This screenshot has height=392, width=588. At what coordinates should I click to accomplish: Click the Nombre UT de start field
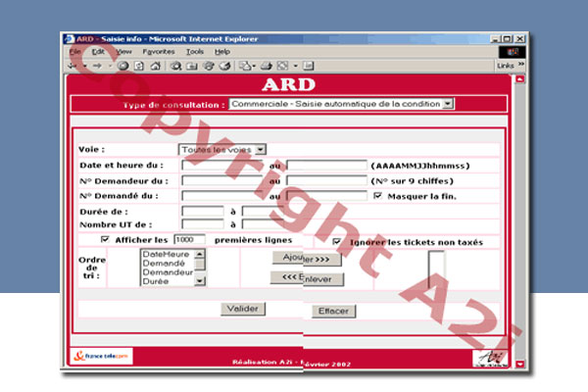click(x=203, y=224)
